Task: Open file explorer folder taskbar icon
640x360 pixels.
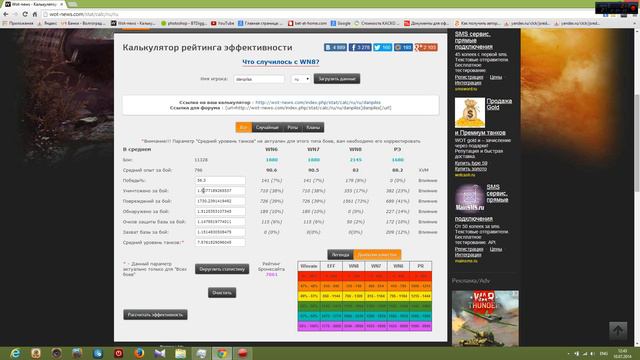Action: click(x=180, y=353)
